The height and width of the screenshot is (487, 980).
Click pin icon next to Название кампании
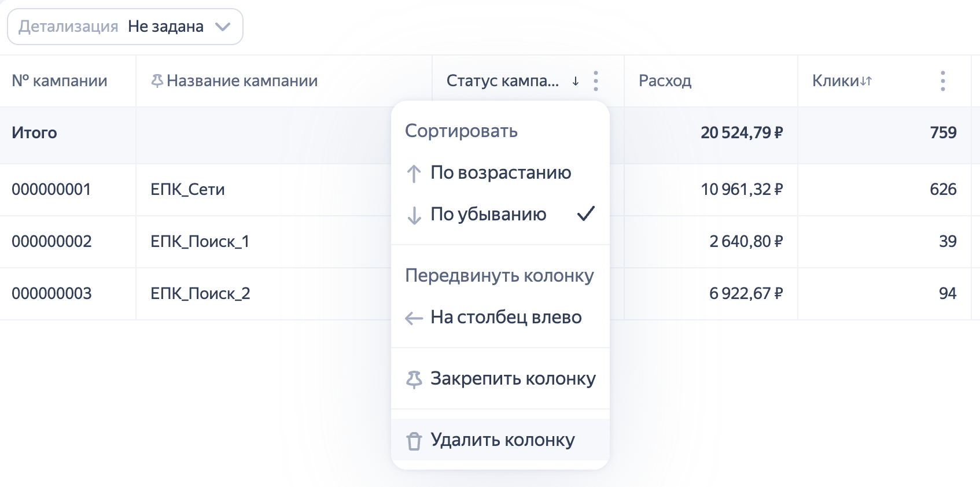coord(156,81)
